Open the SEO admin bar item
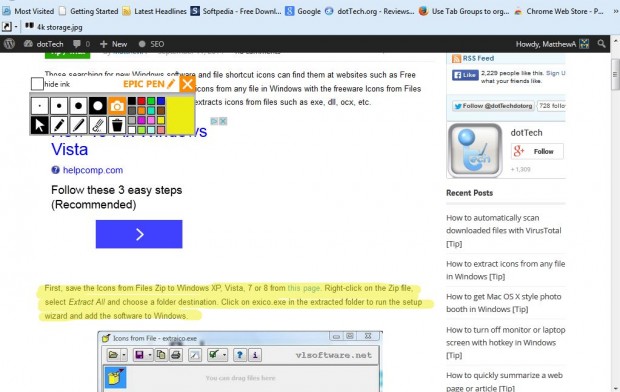 coord(151,44)
